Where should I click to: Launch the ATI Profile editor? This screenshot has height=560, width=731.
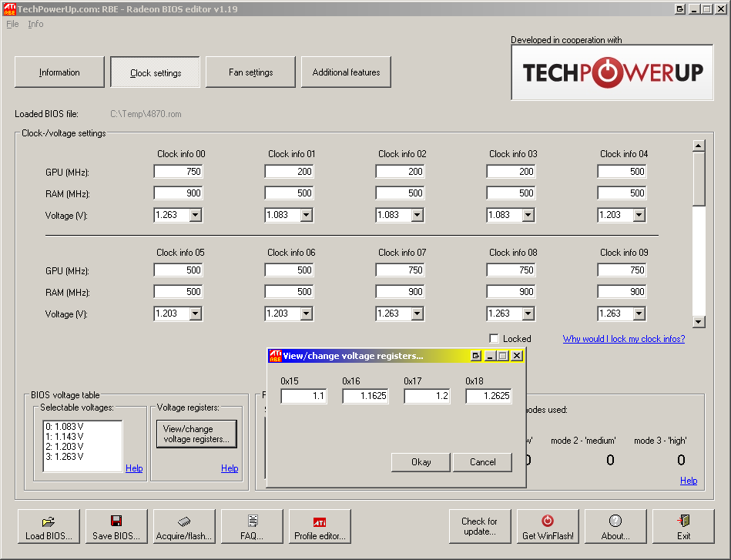(320, 526)
